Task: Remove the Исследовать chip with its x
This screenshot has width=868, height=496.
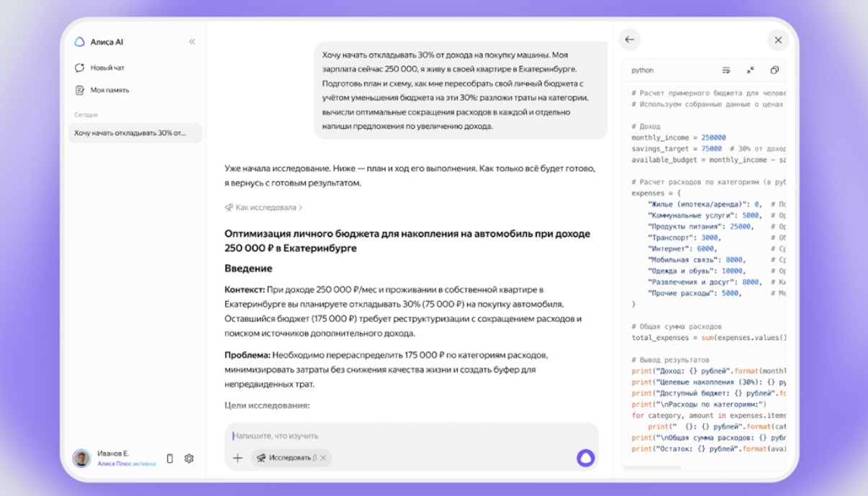Action: pos(323,458)
